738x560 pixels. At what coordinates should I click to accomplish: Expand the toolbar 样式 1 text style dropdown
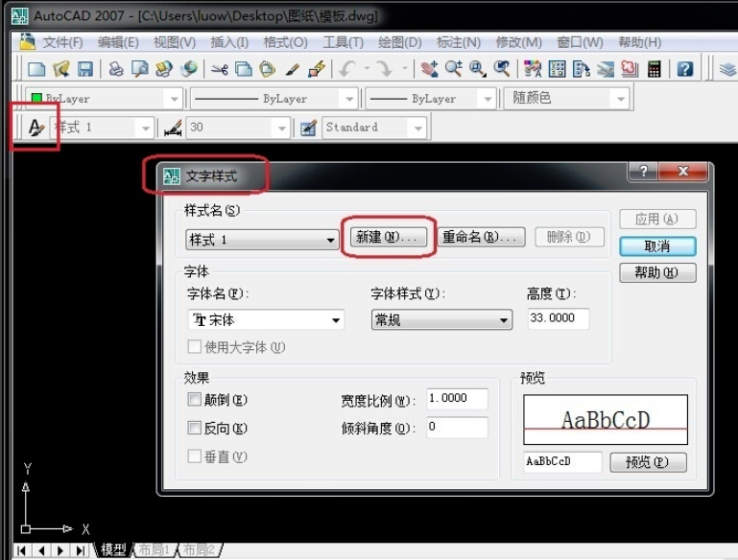pyautogui.click(x=146, y=128)
